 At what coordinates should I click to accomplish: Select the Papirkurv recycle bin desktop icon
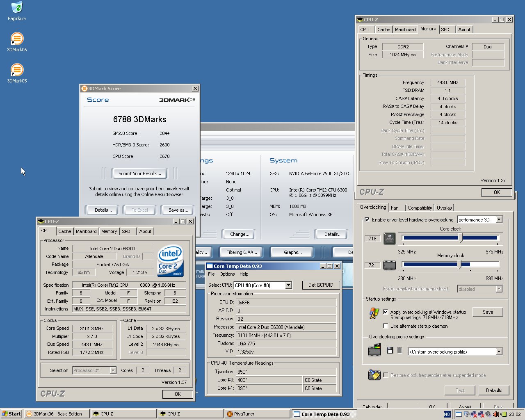pos(17,11)
